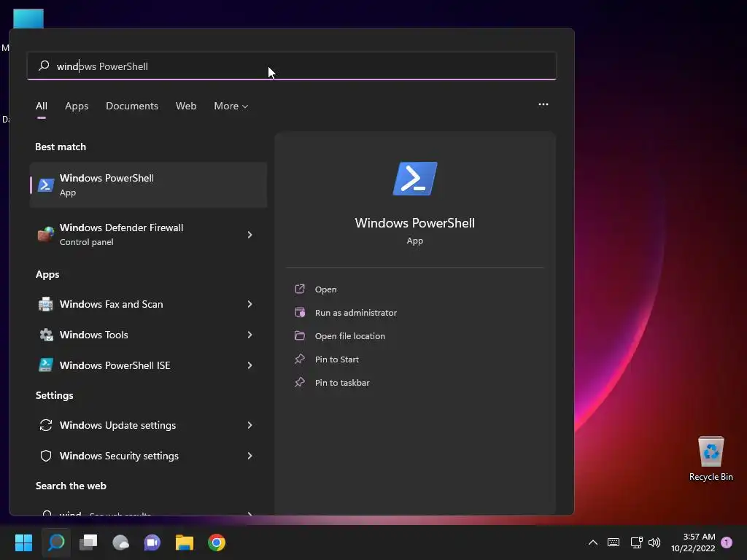Click the Windows PowerShell ISE icon
Screen dimensions: 747x560
pos(46,365)
